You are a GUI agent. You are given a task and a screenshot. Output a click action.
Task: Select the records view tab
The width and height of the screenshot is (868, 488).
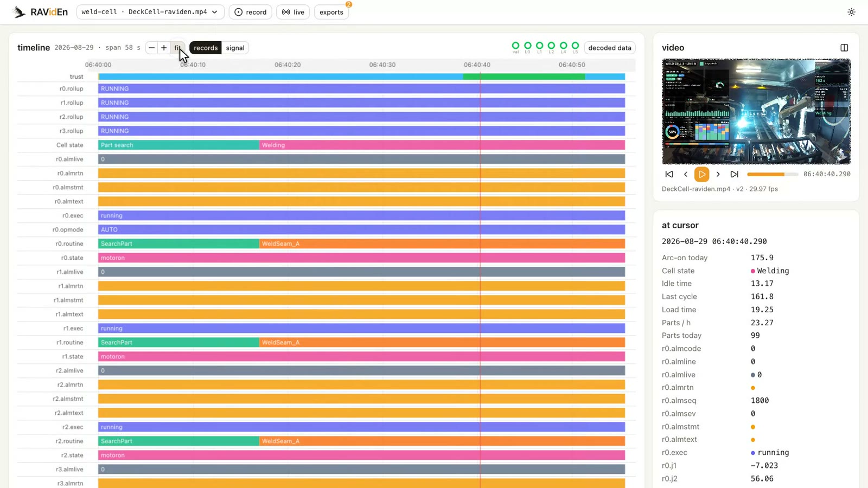click(x=206, y=48)
